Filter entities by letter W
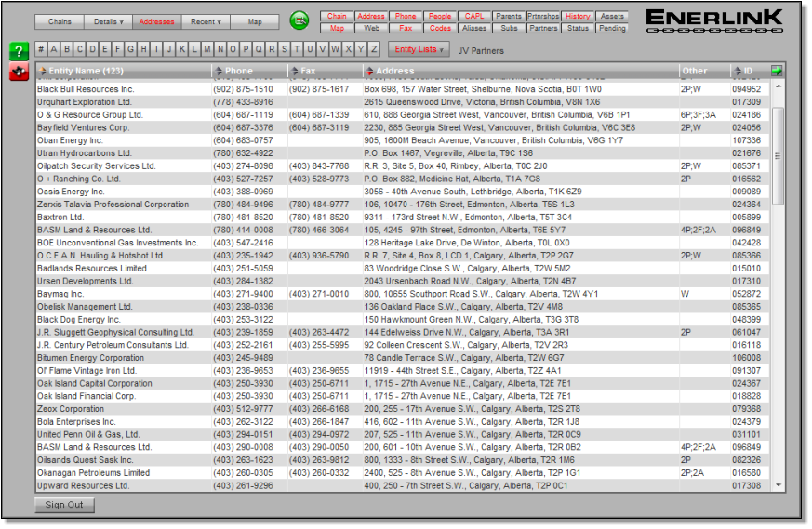 point(335,49)
